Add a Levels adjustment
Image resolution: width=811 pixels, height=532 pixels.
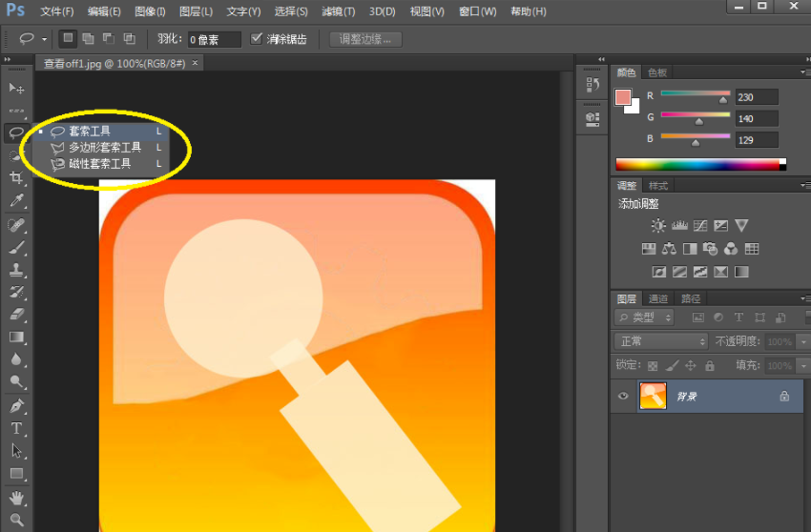(x=679, y=225)
